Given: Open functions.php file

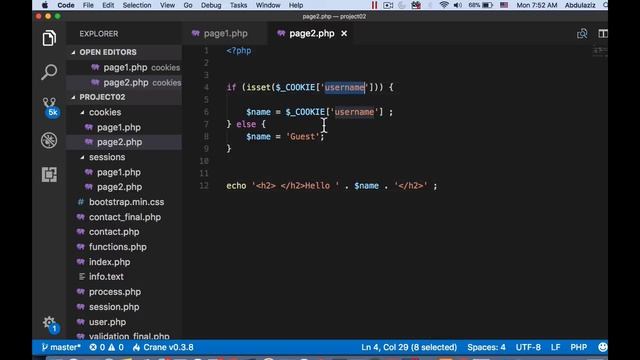Looking at the screenshot, I should [x=124, y=247].
